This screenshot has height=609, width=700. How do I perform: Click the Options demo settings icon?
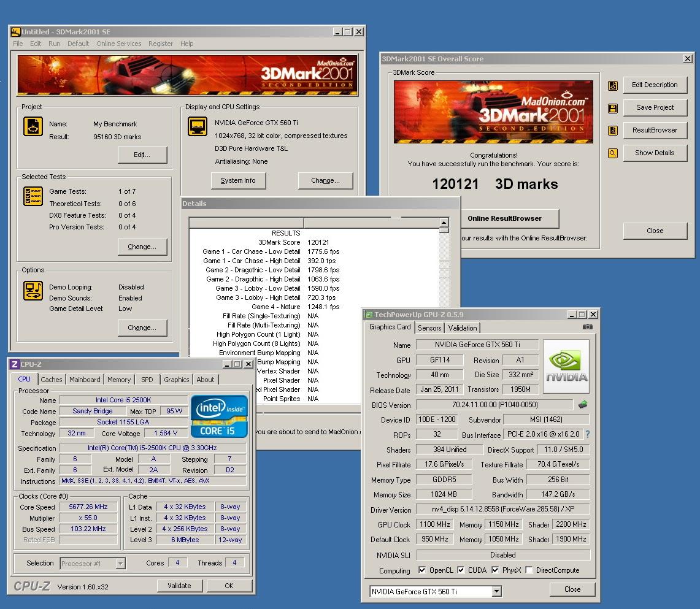click(33, 291)
